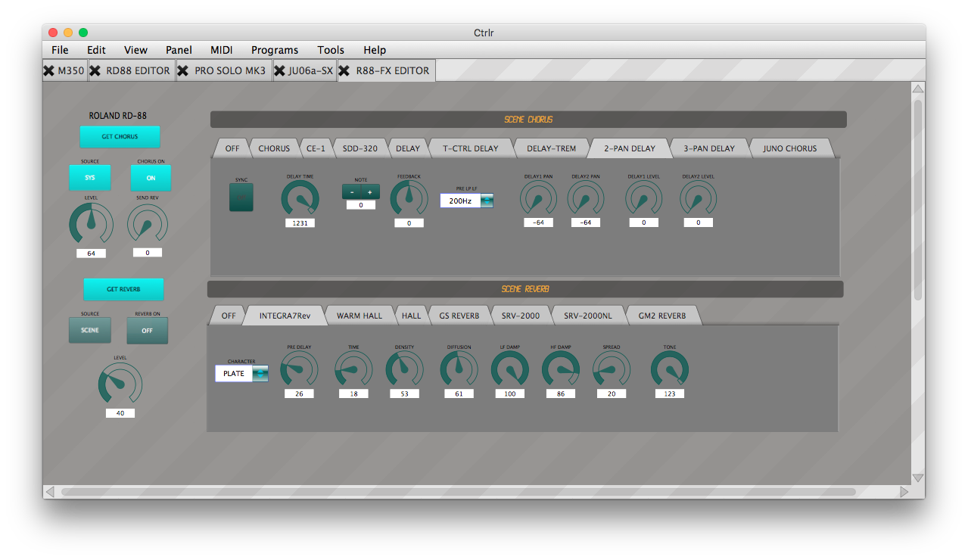Click the SPREAD knob
Image resolution: width=968 pixels, height=560 pixels.
(x=611, y=370)
